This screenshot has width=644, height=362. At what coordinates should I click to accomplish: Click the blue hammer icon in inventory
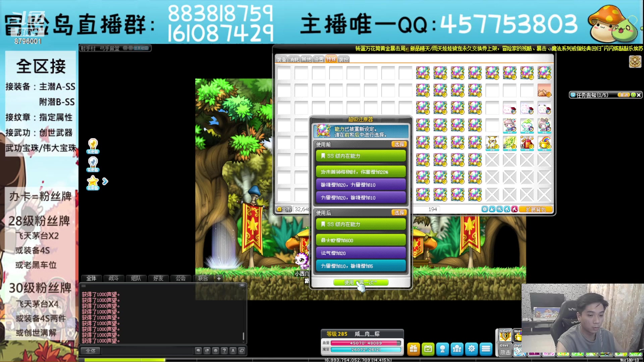tap(507, 209)
